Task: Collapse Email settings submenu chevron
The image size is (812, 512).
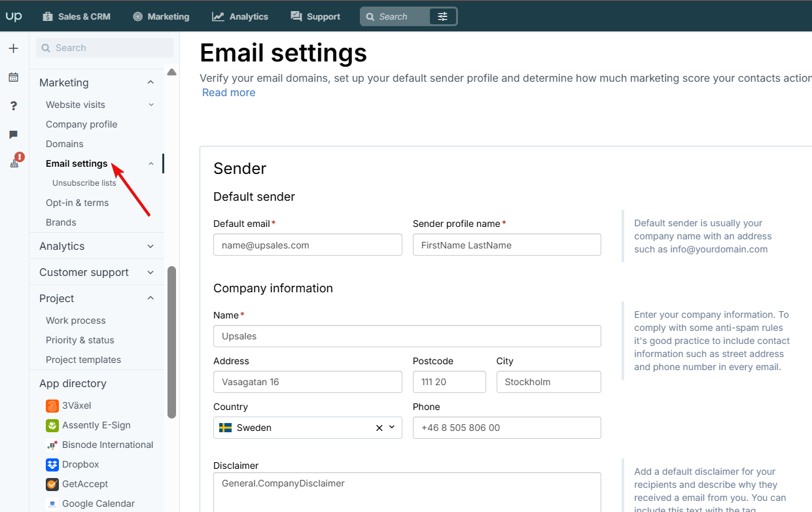Action: [151, 163]
